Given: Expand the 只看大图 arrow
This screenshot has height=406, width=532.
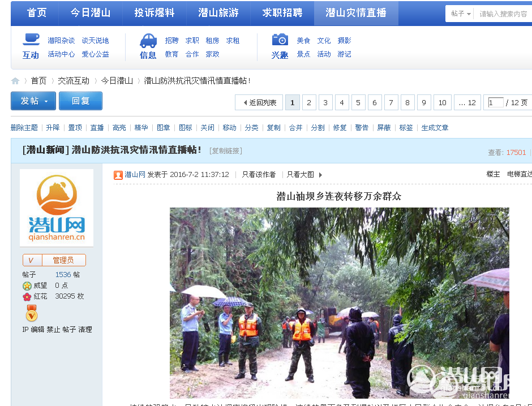Looking at the screenshot, I should click(320, 175).
